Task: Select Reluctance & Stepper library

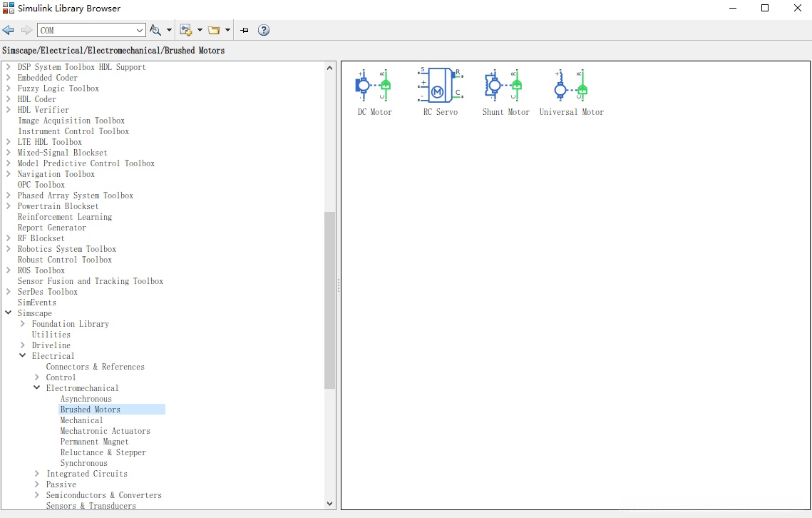Action: 103,452
